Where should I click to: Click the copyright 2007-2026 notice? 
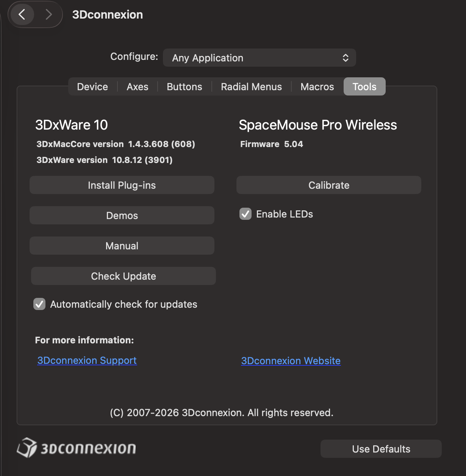tap(222, 412)
